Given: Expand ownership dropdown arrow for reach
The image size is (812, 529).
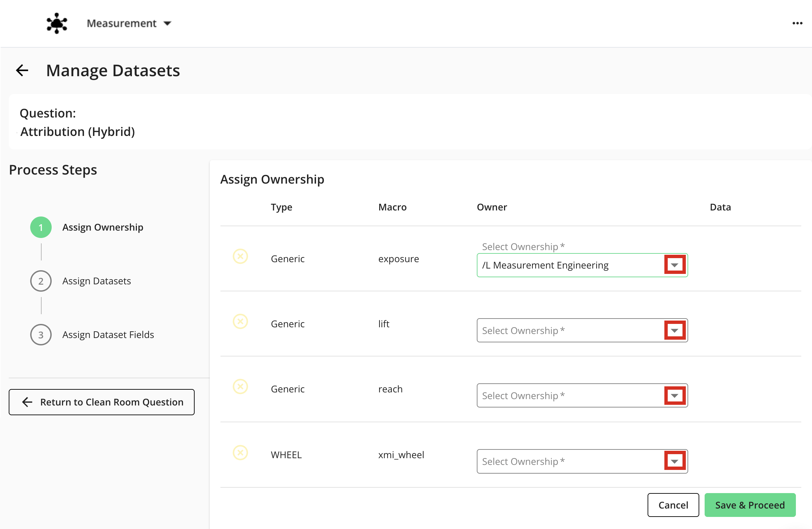Looking at the screenshot, I should tap(674, 395).
